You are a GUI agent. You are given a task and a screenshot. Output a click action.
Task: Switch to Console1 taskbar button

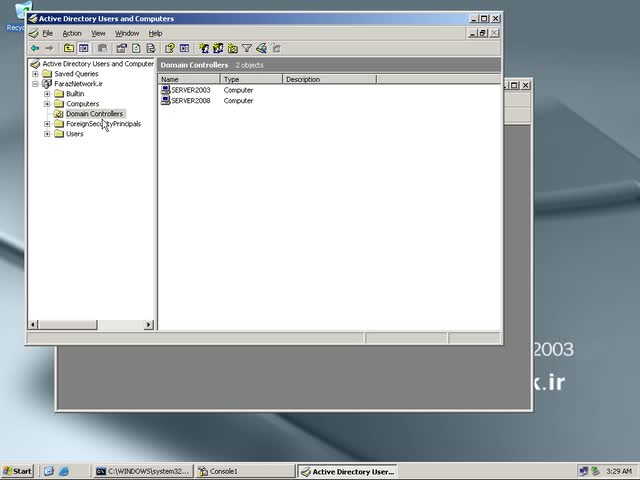[244, 471]
